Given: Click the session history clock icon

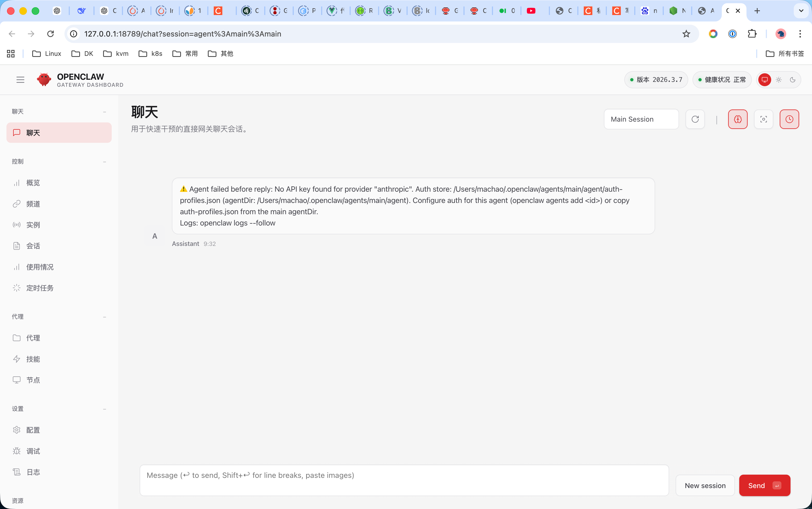Looking at the screenshot, I should pos(789,119).
